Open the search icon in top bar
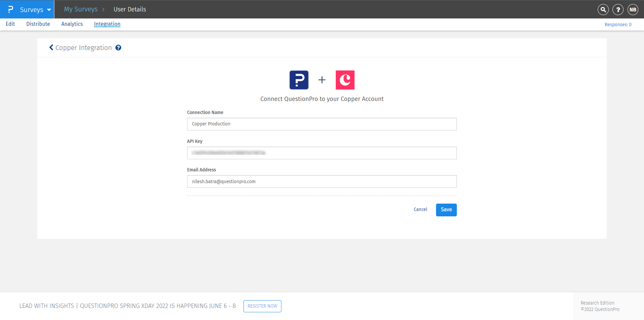 [603, 9]
